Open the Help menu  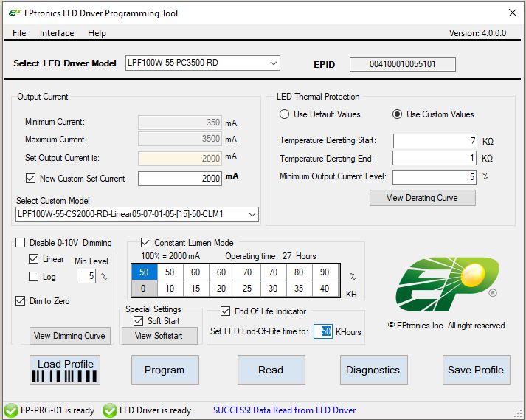pyautogui.click(x=97, y=33)
